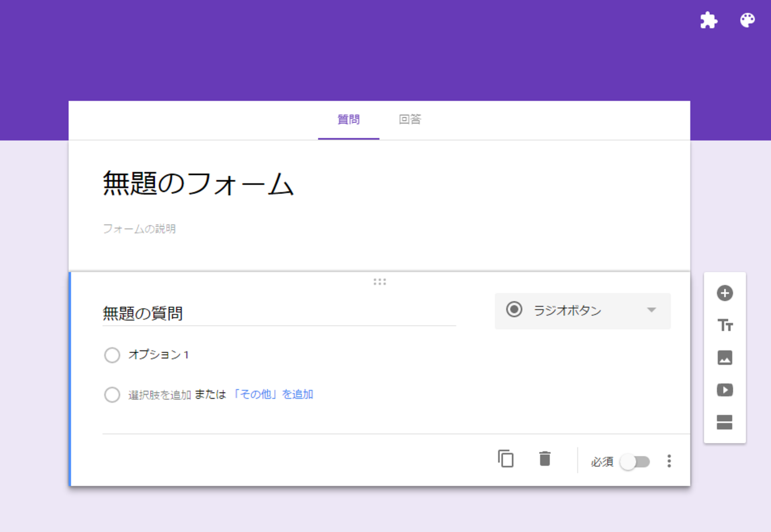Viewport: 771px width, 532px height.
Task: Edit the オプション 1 option text
Action: 158,355
